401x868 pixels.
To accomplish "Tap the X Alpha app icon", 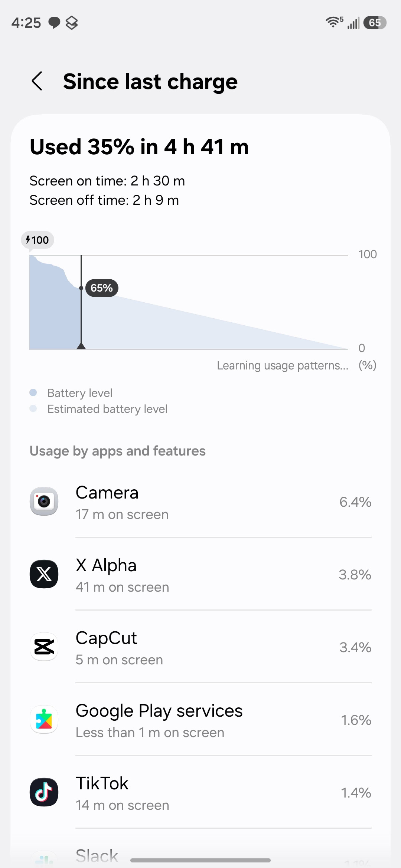I will (x=44, y=574).
